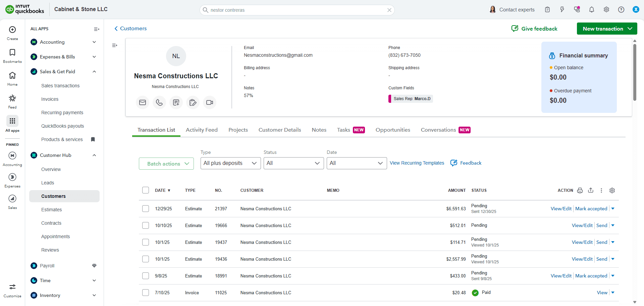Click Send for estimate 19437

pos(602,242)
